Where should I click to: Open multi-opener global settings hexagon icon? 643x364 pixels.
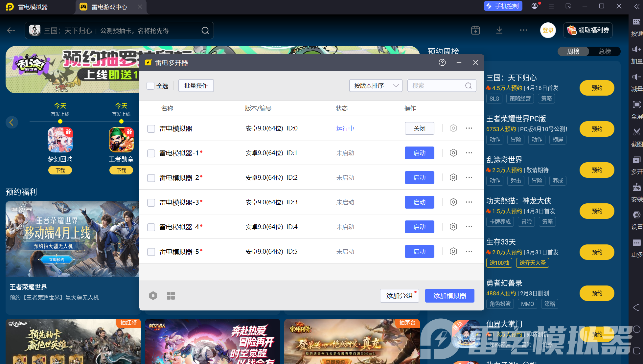pos(153,296)
